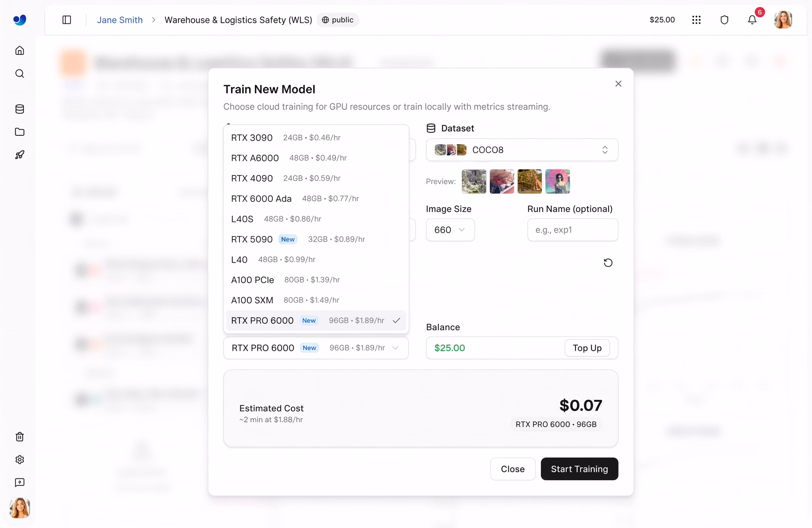Focus the Run Name input field
Image resolution: width=812 pixels, height=528 pixels.
(x=573, y=230)
